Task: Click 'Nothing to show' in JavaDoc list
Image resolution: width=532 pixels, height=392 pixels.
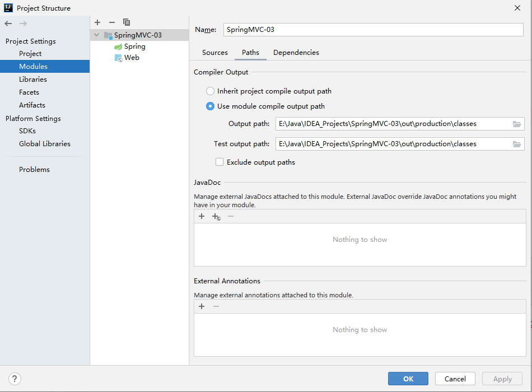Action: tap(360, 240)
